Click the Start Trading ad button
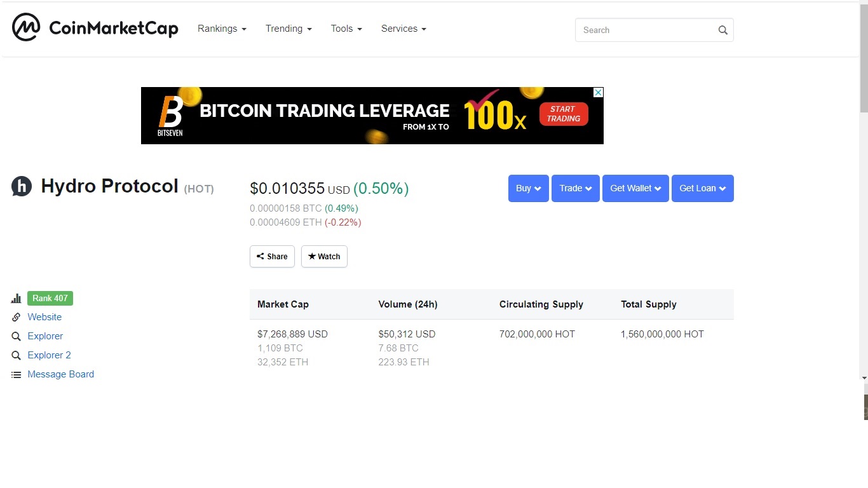This screenshot has width=868, height=488. point(564,114)
